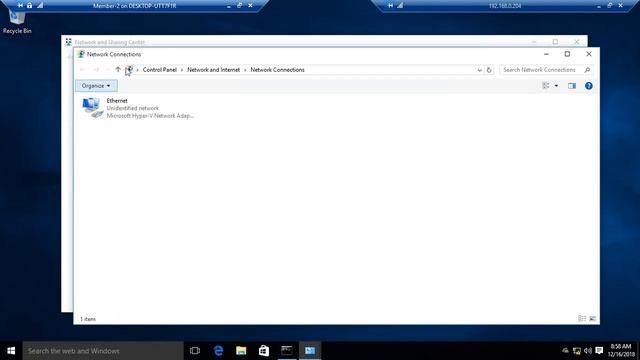Switch to large icons view in status bar
Image resolution: width=640 pixels, height=360 pixels.
pos(593,318)
